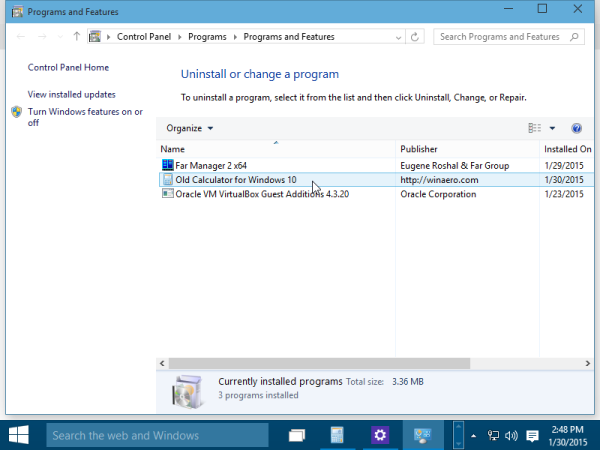Viewport: 600px width, 450px height.
Task: Sort by the Publisher column header
Action: point(467,149)
